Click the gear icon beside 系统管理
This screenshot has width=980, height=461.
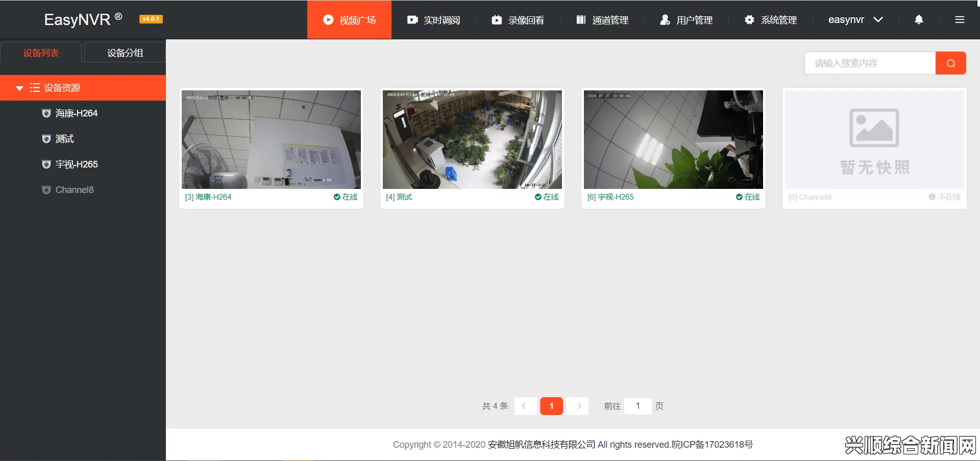tap(749, 20)
